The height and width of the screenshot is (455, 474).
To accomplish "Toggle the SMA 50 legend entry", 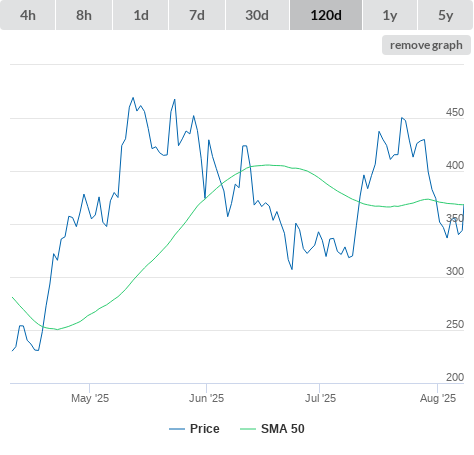I will pyautogui.click(x=283, y=429).
